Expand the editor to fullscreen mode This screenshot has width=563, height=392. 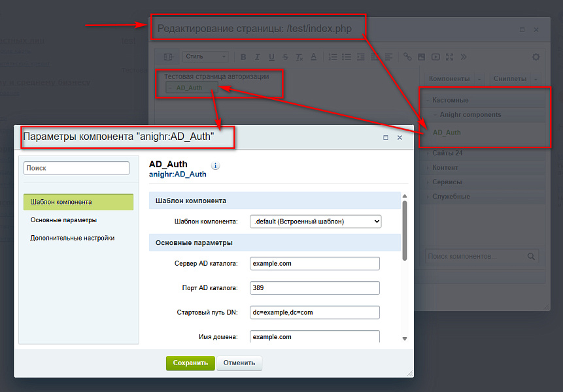[449, 57]
